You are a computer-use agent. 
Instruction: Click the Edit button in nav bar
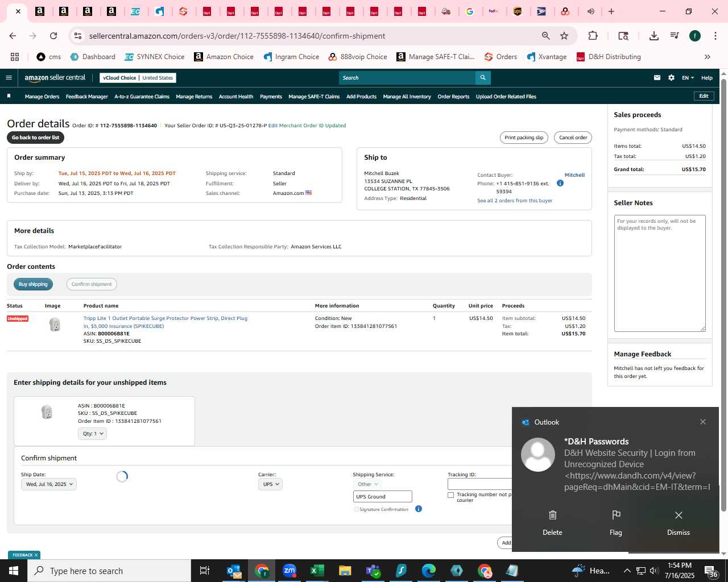coord(704,96)
